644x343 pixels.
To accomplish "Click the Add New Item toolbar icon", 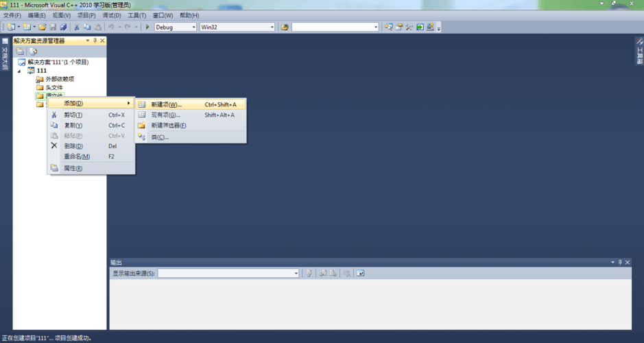I will click(27, 27).
